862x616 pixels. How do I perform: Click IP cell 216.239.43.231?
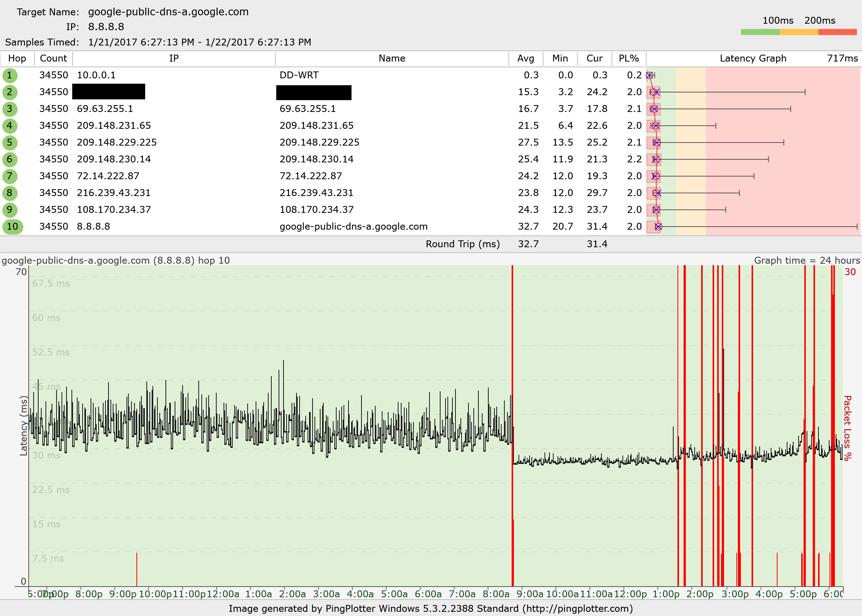coord(114,193)
